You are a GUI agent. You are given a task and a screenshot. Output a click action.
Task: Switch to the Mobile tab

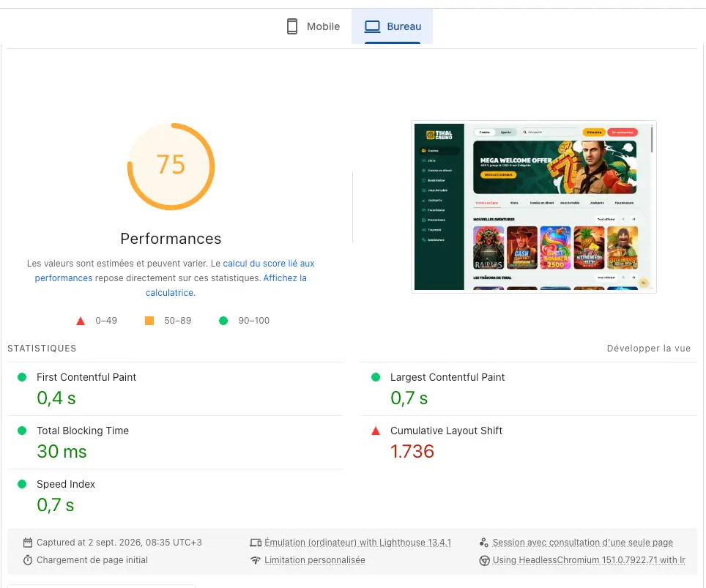coord(313,26)
